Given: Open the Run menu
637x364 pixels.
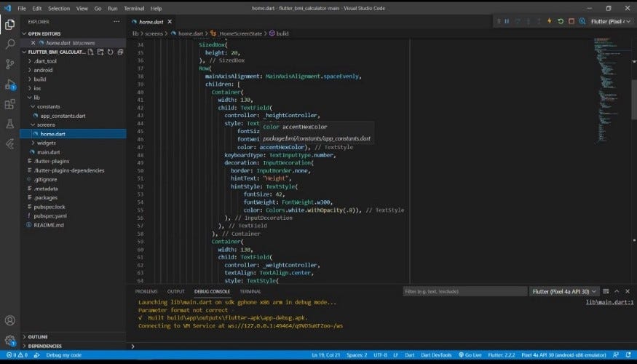Looking at the screenshot, I should coord(113,8).
